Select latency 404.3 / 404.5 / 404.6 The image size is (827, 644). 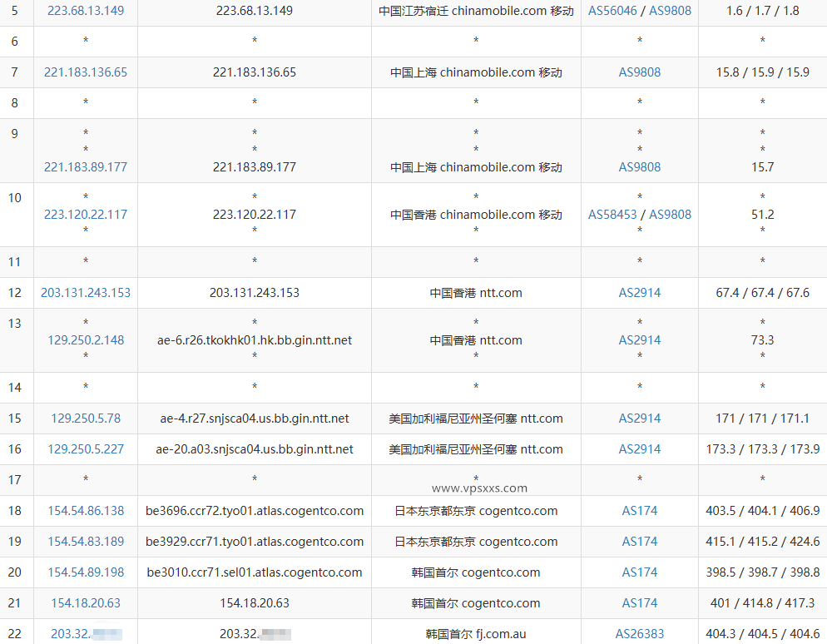click(x=762, y=633)
